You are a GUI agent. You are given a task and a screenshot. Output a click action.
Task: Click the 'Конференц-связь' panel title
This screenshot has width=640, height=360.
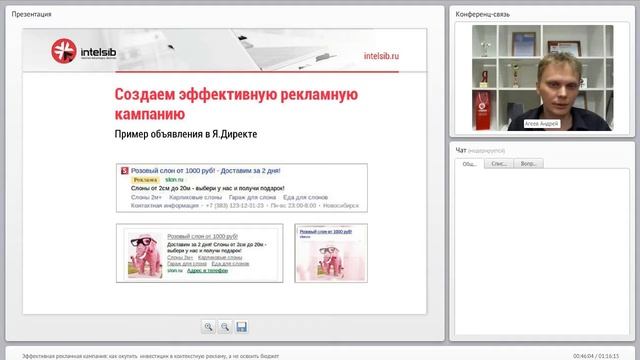[482, 14]
